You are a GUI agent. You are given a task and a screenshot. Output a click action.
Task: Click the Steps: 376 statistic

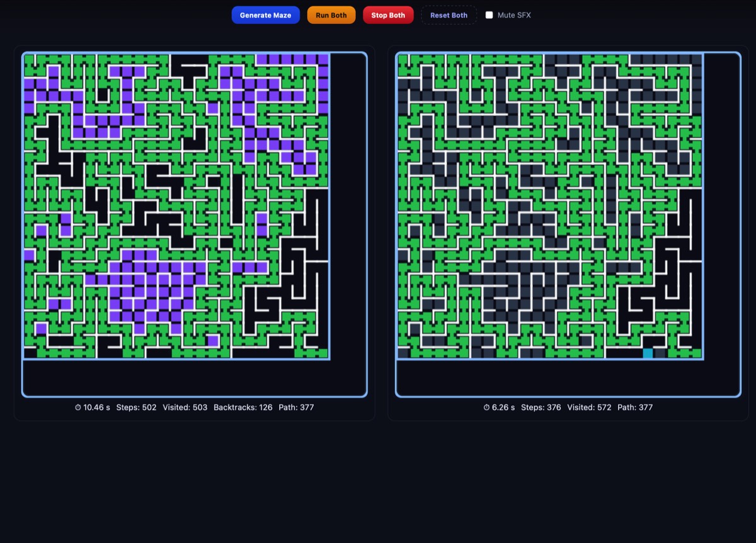(541, 408)
